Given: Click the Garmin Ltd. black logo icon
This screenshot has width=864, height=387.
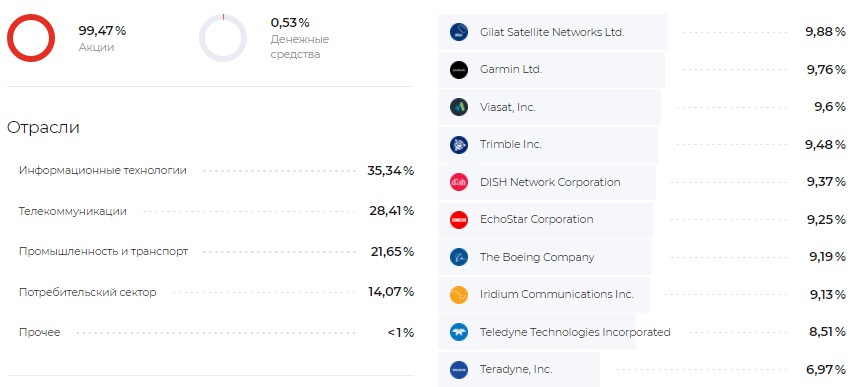Looking at the screenshot, I should point(458,69).
